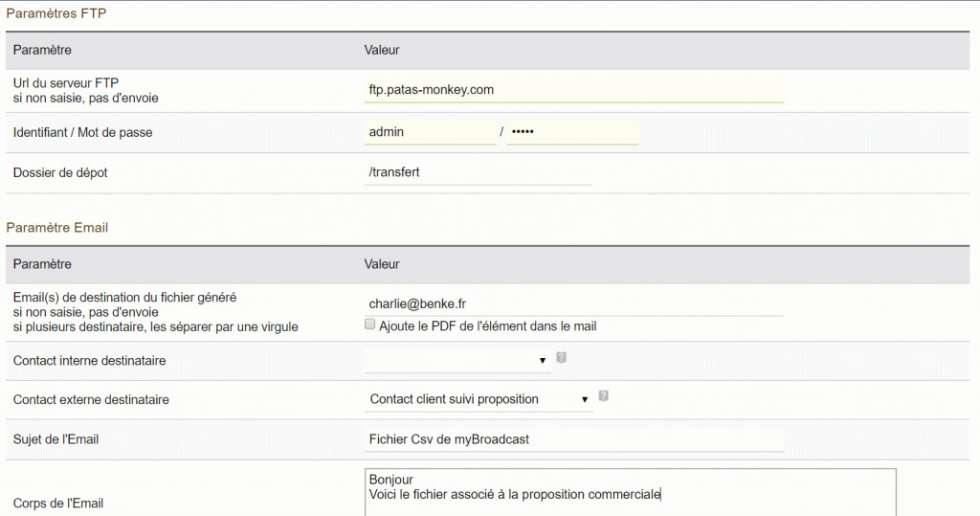Click help icon beside Contact externe dropdown
980x516 pixels.
pos(604,396)
